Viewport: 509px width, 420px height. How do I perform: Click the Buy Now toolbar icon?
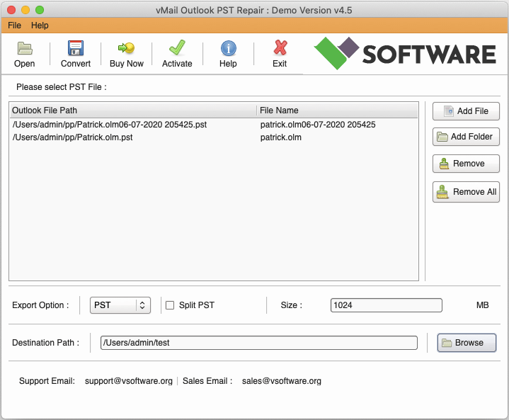tap(126, 48)
